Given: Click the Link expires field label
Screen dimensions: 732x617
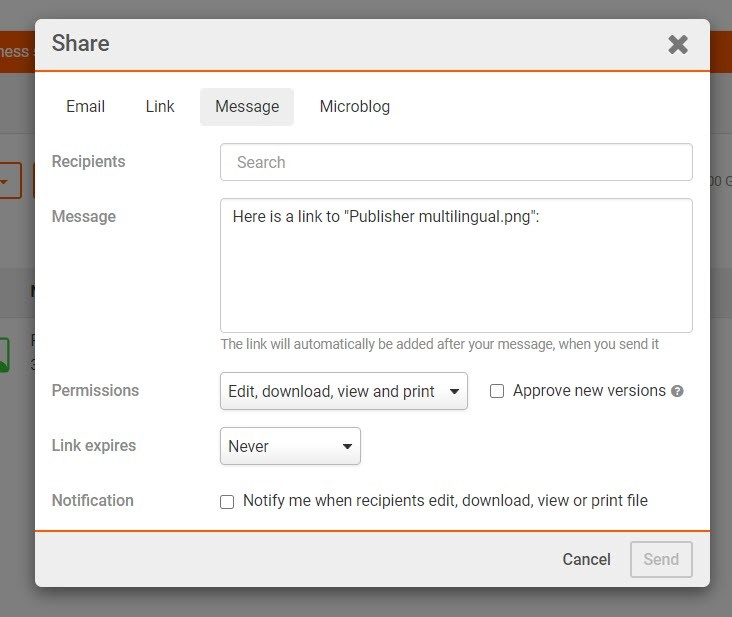Looking at the screenshot, I should point(93,445).
